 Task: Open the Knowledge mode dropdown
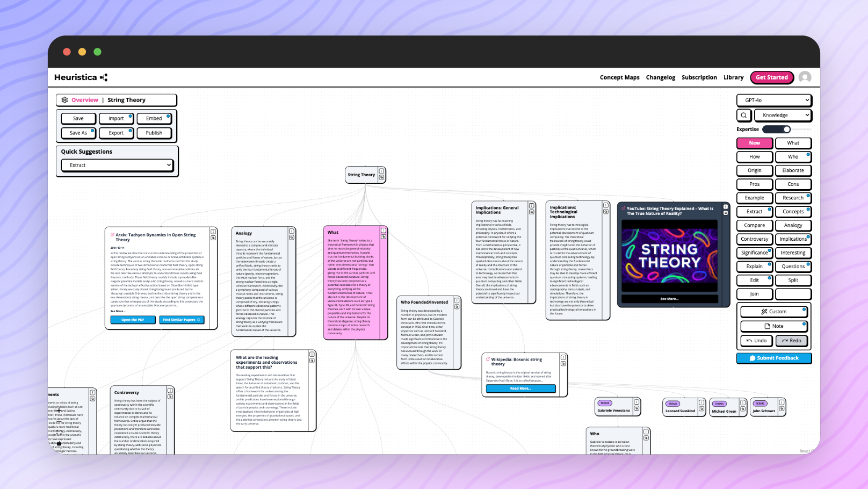point(783,115)
